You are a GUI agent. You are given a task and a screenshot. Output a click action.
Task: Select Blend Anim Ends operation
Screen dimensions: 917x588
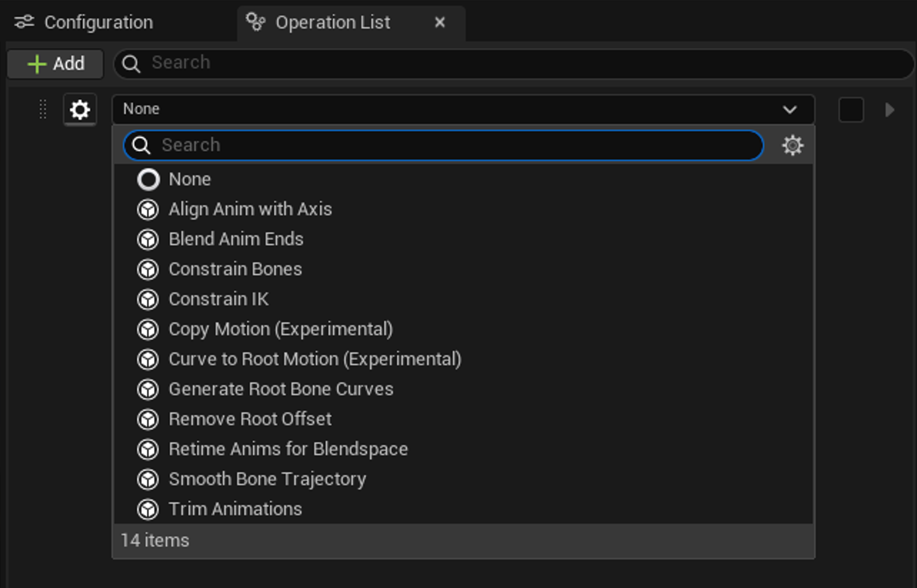463,239
